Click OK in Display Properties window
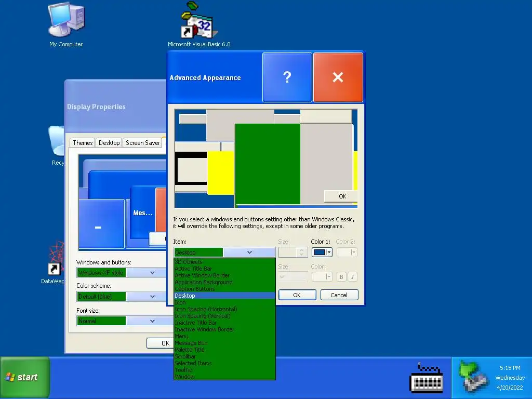Image resolution: width=532 pixels, height=399 pixels. point(160,343)
